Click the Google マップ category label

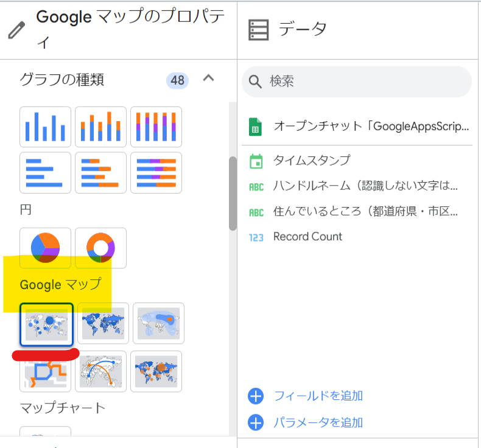pyautogui.click(x=60, y=284)
